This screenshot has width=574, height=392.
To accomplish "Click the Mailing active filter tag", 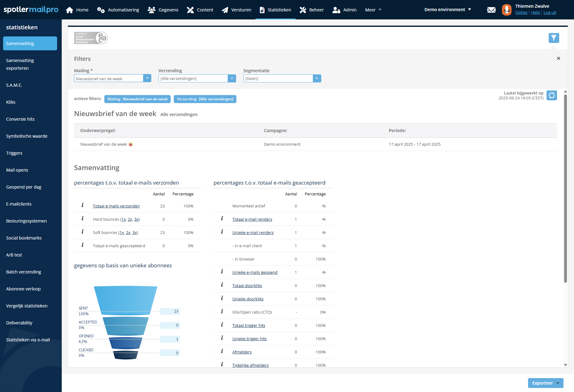I will tap(137, 99).
